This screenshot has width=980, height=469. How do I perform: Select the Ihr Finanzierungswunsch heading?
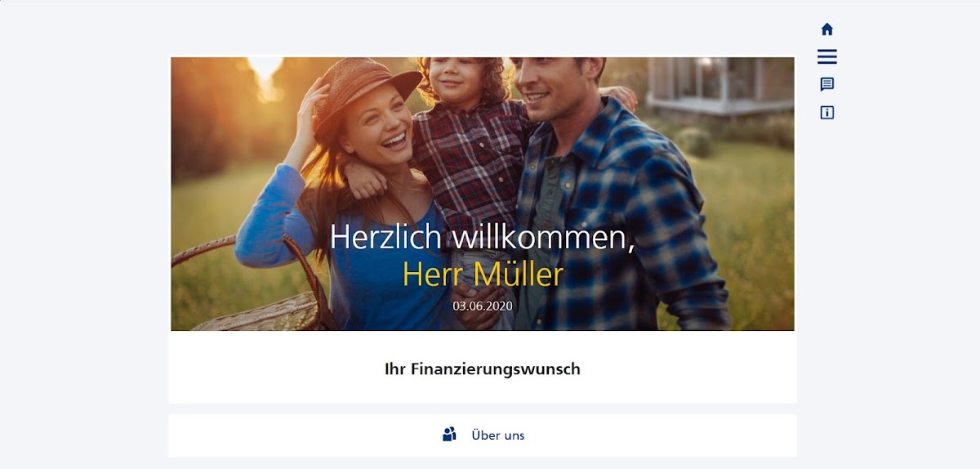pyautogui.click(x=482, y=368)
